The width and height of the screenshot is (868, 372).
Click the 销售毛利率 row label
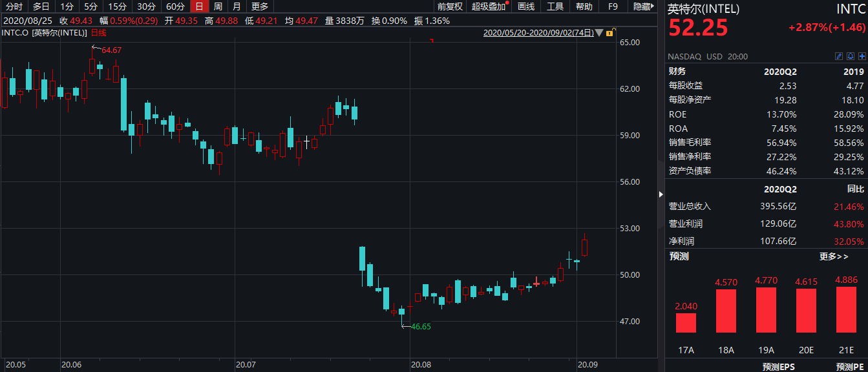coord(690,143)
